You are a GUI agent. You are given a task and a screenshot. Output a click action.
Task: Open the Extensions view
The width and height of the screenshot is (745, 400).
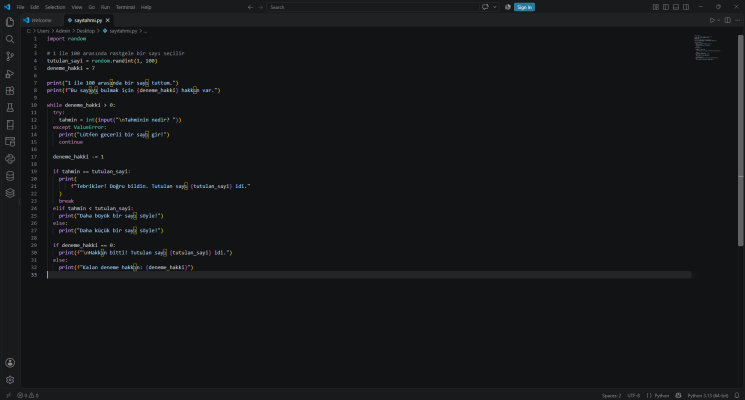click(x=10, y=91)
